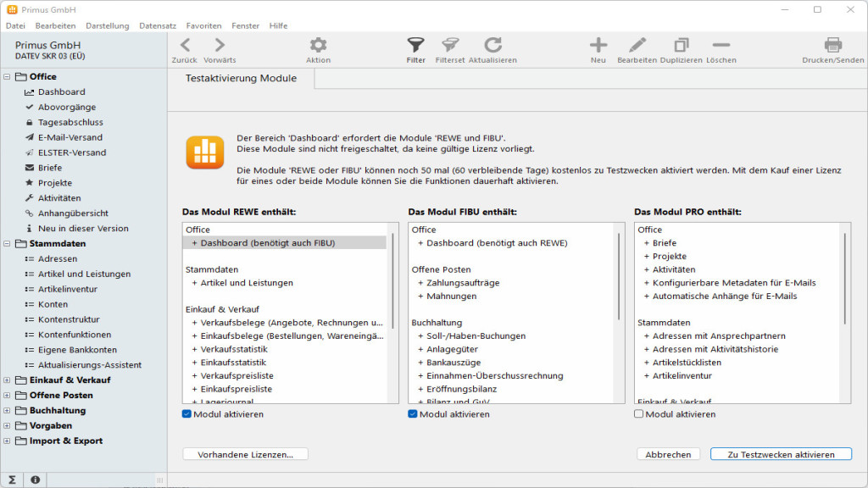Expand the Buchhaltung folder

pos(8,411)
